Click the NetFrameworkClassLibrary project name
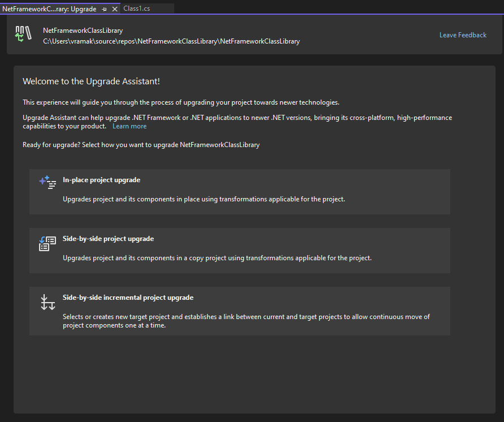Viewport: 504px width, 422px height. [x=83, y=30]
